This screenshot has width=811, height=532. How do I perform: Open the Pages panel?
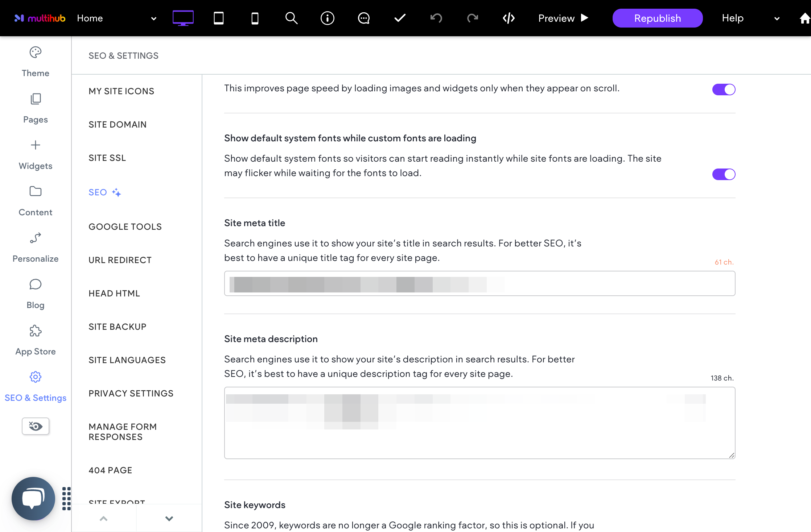[36, 108]
